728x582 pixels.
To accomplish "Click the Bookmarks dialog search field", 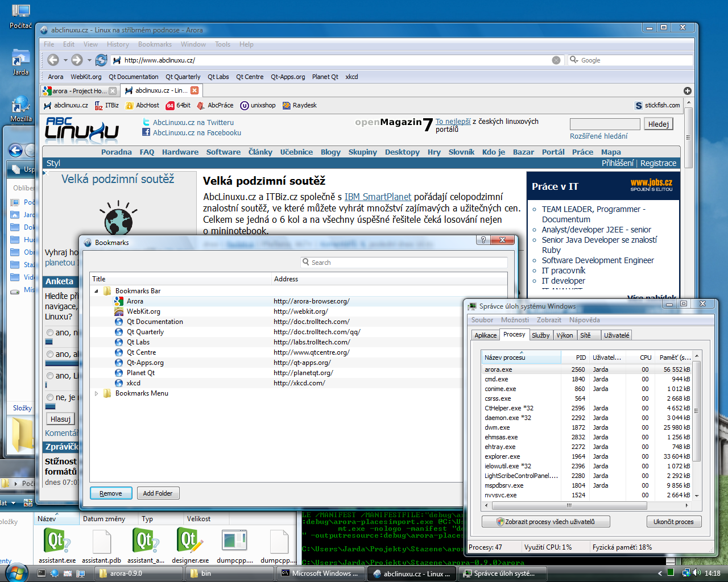I will [x=404, y=263].
